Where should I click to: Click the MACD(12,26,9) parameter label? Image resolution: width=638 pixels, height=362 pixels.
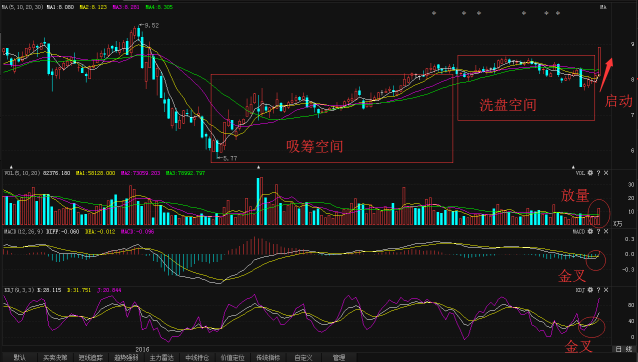tap(24, 231)
